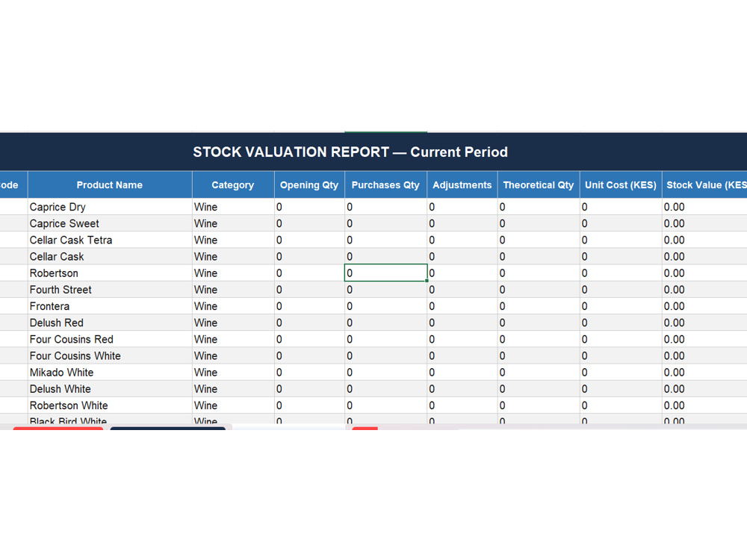Click the 0.00 Stock Value for Frontera
This screenshot has height=560, width=747.
pyautogui.click(x=704, y=306)
